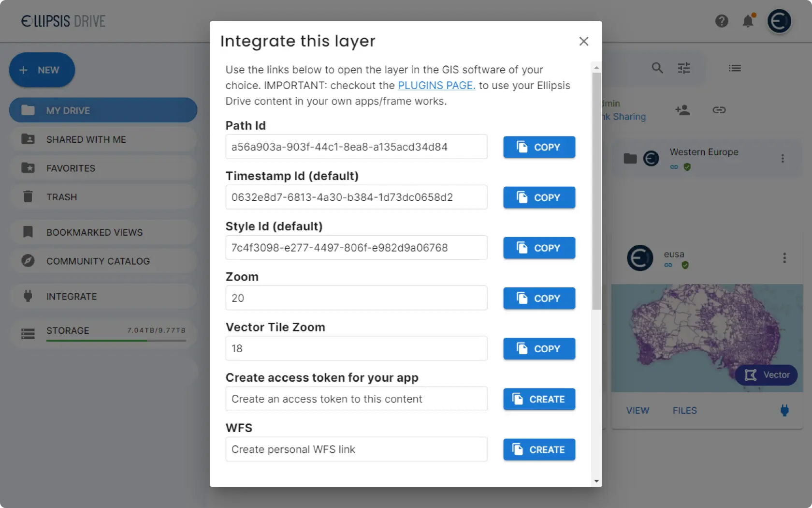
Task: Close the Integrate this layer dialog
Action: [584, 41]
